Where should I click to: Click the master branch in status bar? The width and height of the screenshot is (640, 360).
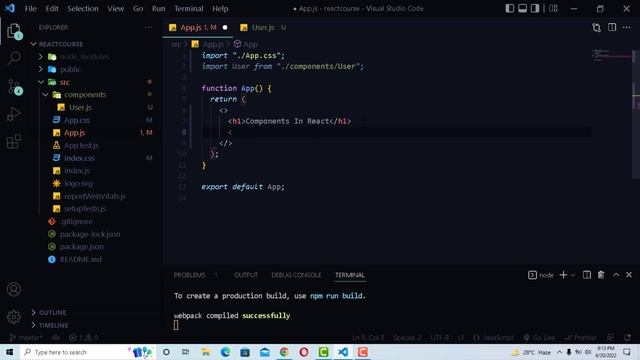(25, 338)
